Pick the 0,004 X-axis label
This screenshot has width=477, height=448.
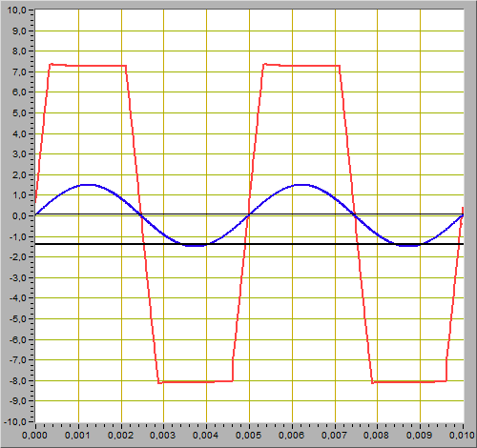(206, 436)
